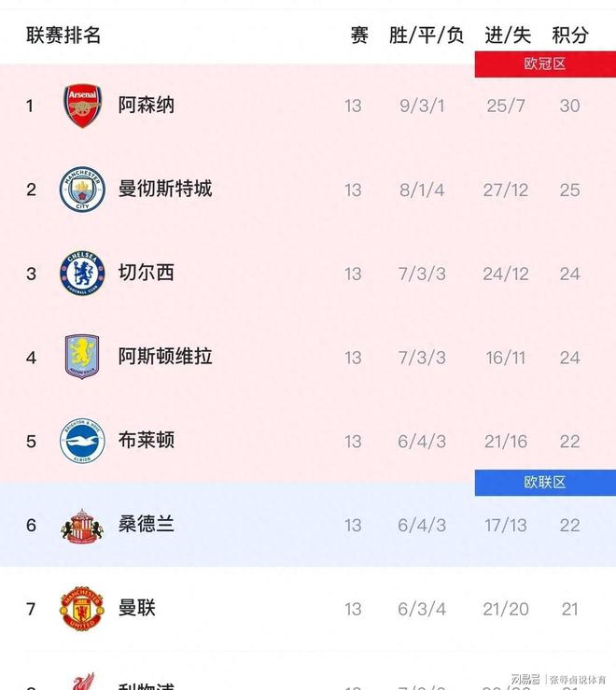Click the 进/失 goals column header
Viewport: 616px width, 690px height.
point(507,35)
